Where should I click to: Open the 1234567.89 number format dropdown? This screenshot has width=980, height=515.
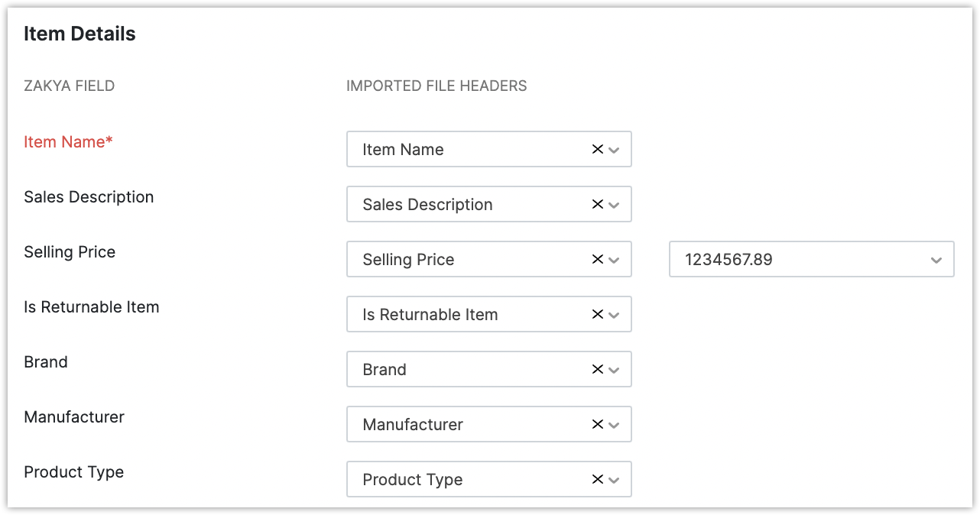[936, 260]
